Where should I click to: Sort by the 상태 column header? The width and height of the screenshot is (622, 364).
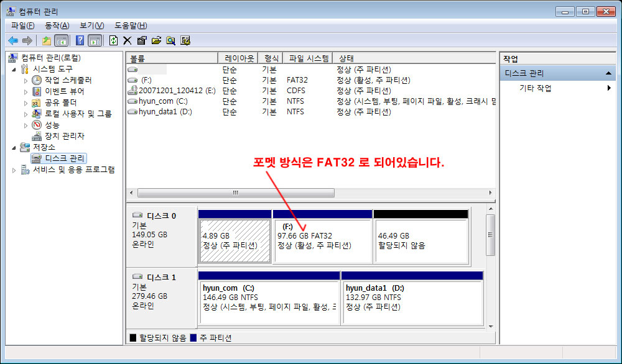pyautogui.click(x=414, y=58)
